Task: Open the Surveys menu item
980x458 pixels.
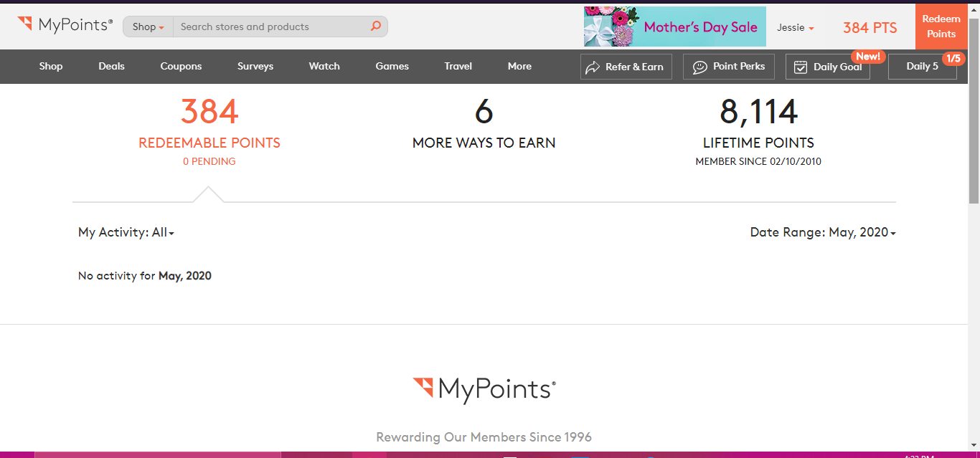Action: pos(255,66)
